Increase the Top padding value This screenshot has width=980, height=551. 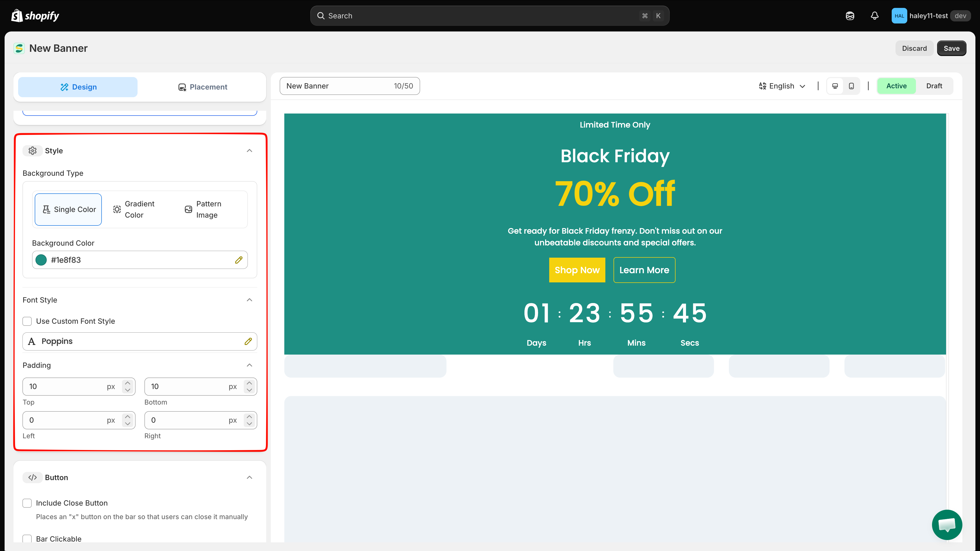tap(128, 383)
